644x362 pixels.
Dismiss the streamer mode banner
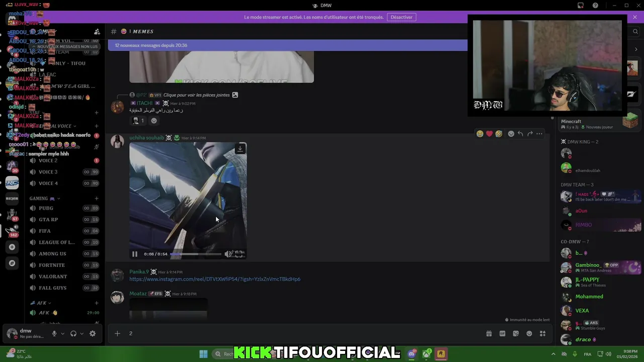[x=635, y=17]
